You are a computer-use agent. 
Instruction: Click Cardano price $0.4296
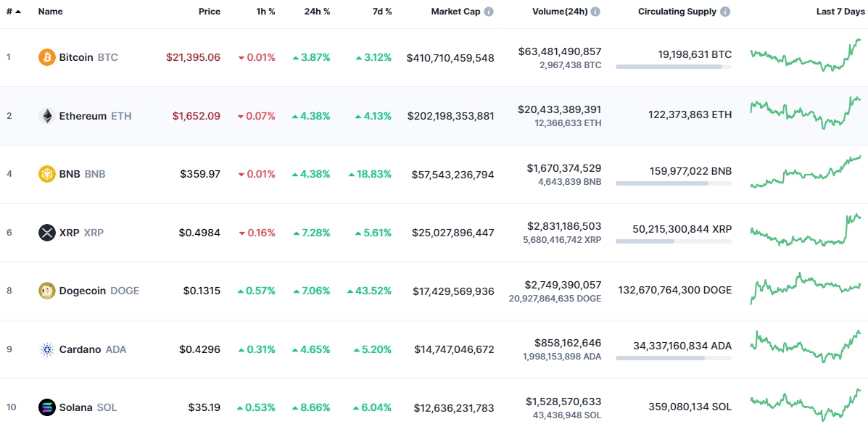click(x=200, y=349)
